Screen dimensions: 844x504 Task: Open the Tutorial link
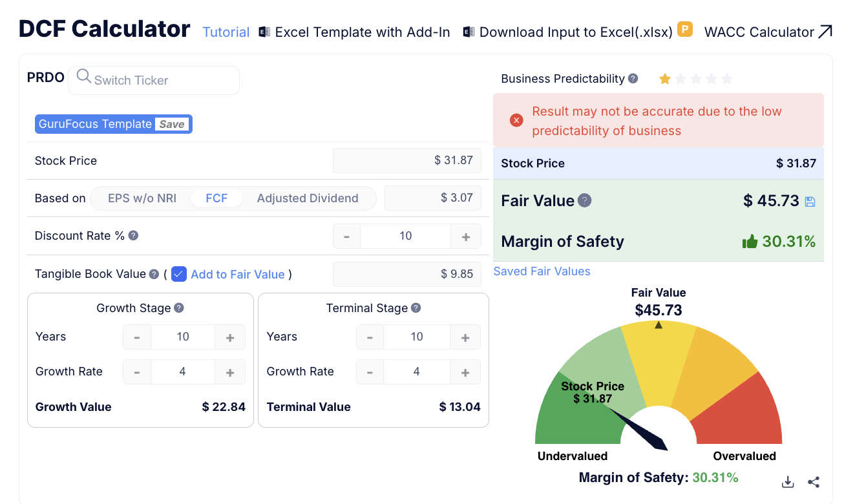(x=226, y=32)
